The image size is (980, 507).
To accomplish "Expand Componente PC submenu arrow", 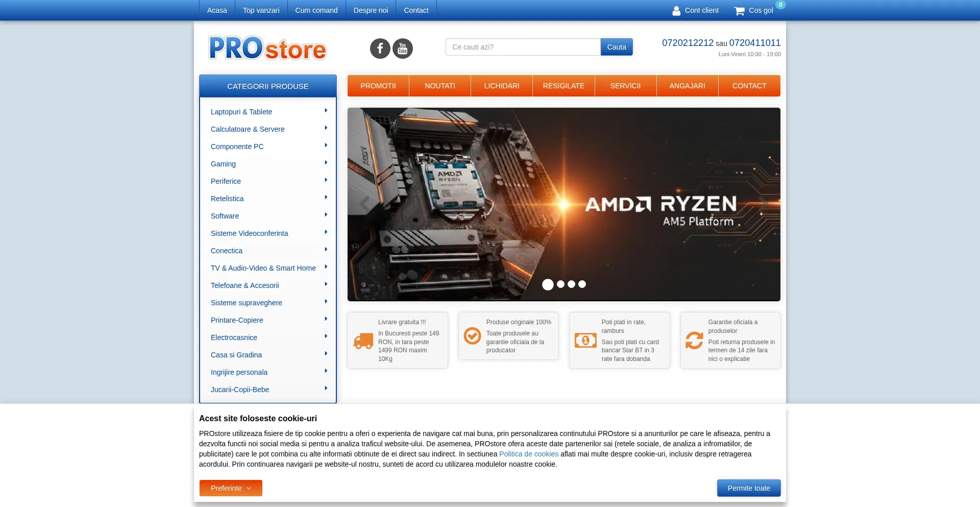I will (326, 146).
